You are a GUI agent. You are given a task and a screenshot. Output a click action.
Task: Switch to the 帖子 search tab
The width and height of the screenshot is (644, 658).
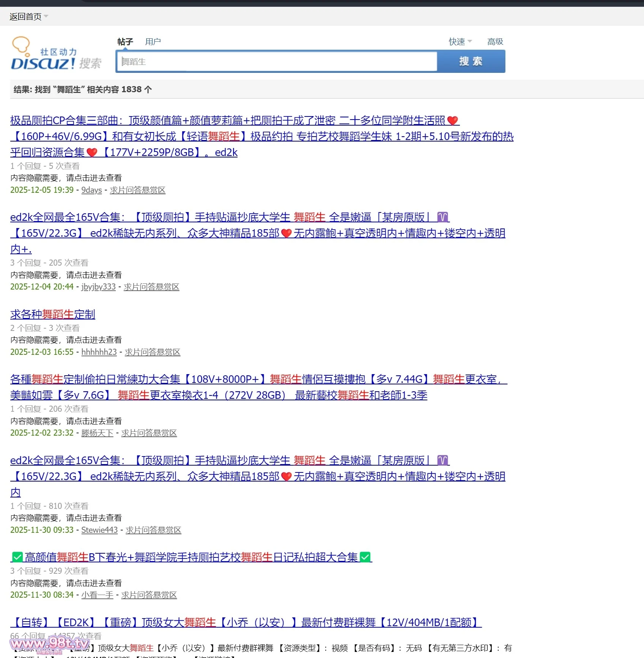point(125,42)
